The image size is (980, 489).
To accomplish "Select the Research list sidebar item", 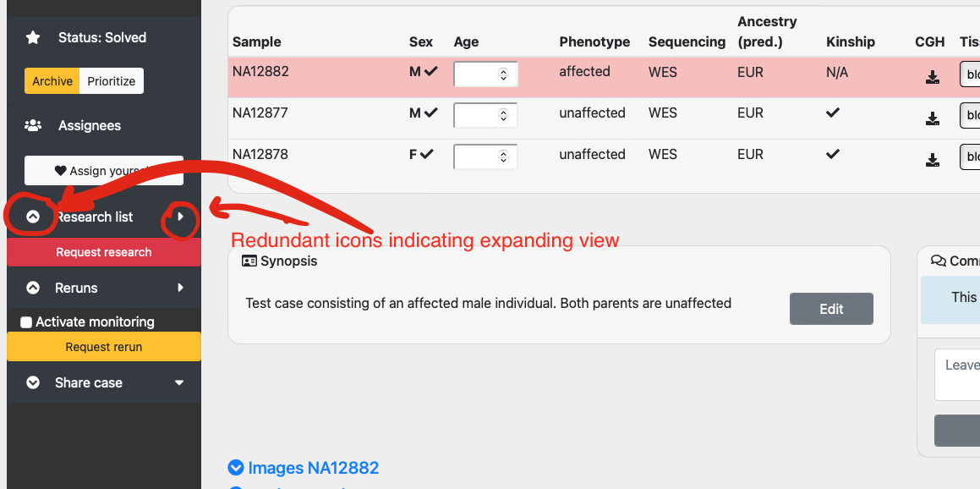I will coord(95,217).
